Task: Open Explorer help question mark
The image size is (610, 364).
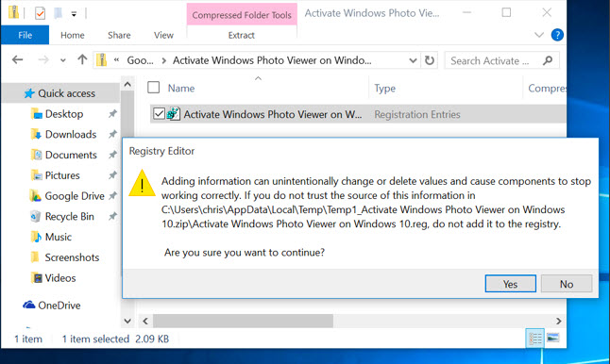Action: pos(557,35)
